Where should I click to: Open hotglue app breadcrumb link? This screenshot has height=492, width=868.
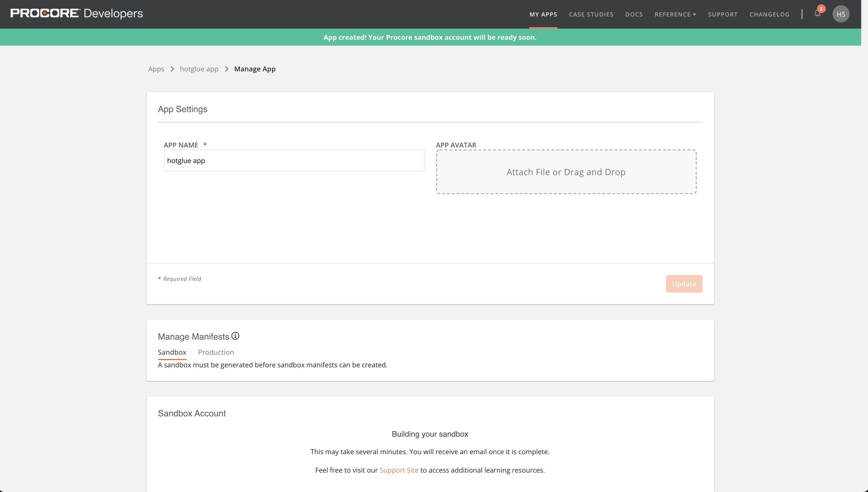199,69
